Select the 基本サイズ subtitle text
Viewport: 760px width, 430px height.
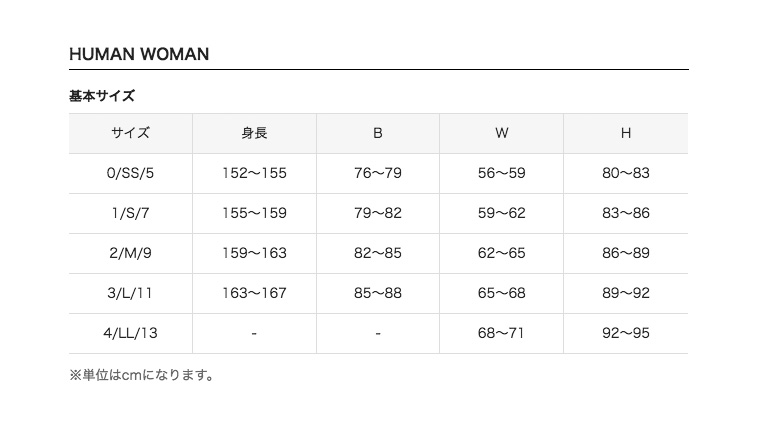coord(102,96)
